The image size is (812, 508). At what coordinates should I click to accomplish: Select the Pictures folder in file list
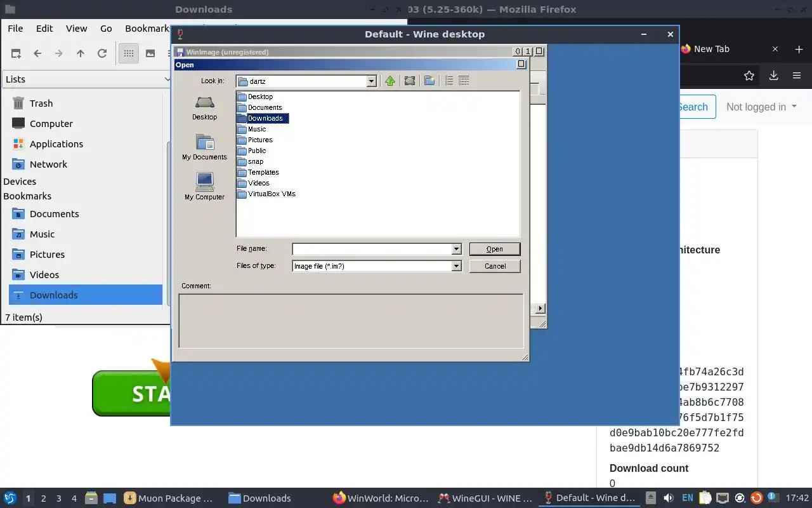(x=255, y=140)
